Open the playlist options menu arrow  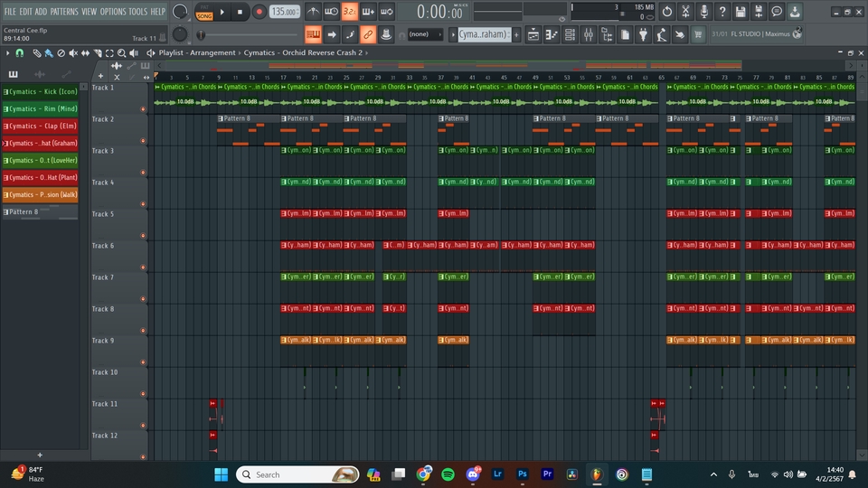tap(7, 53)
